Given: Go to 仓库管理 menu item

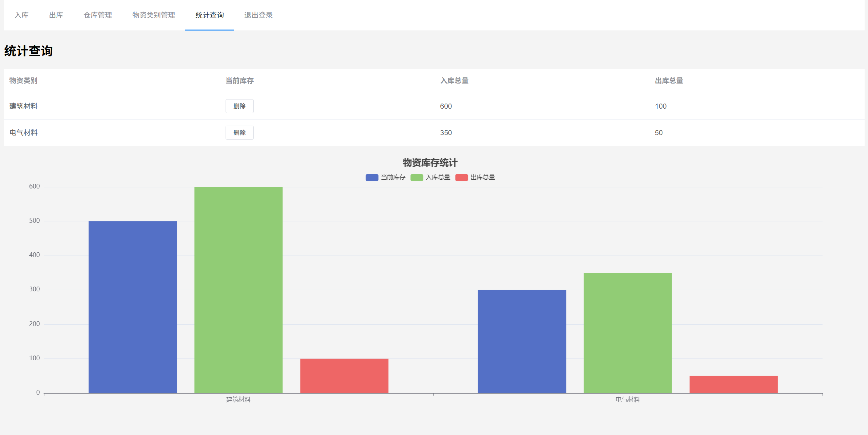Looking at the screenshot, I should pyautogui.click(x=98, y=15).
